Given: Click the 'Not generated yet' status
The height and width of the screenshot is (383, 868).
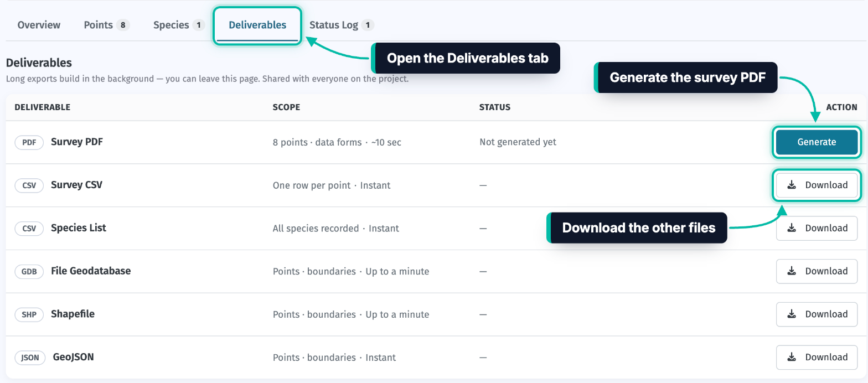Looking at the screenshot, I should 518,142.
